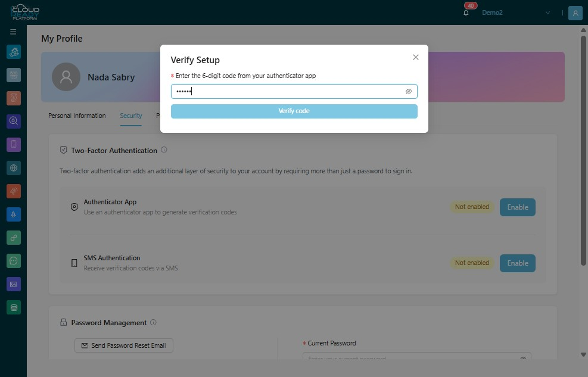
Task: Click the Two-Factor Authentication shield icon
Action: point(63,150)
